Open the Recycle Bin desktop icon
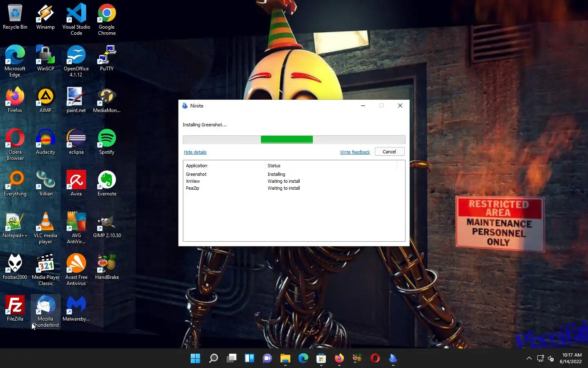The height and width of the screenshot is (368, 588). 15,17
